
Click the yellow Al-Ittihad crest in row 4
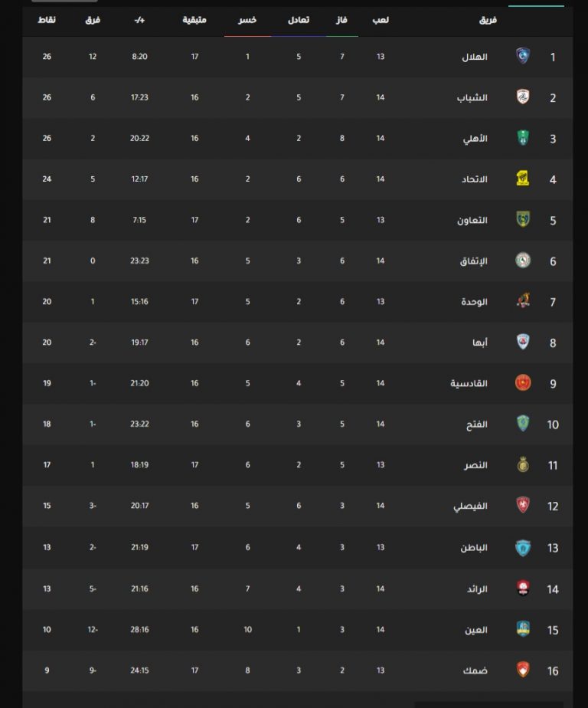pos(523,179)
